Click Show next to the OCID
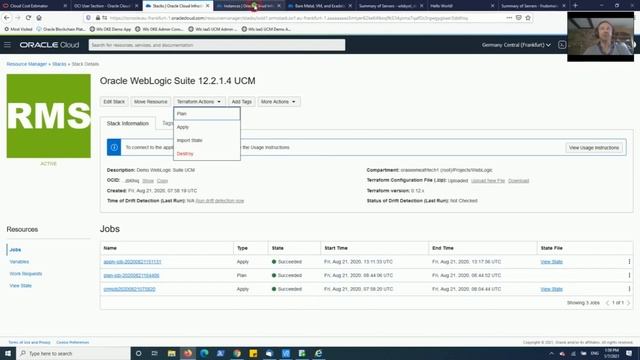The width and height of the screenshot is (640, 360). [x=148, y=180]
